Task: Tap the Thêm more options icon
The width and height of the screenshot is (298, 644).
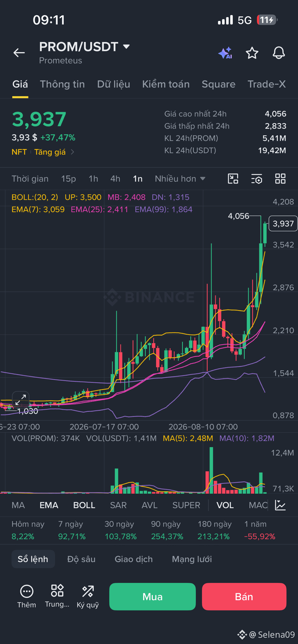Action: coord(27,597)
